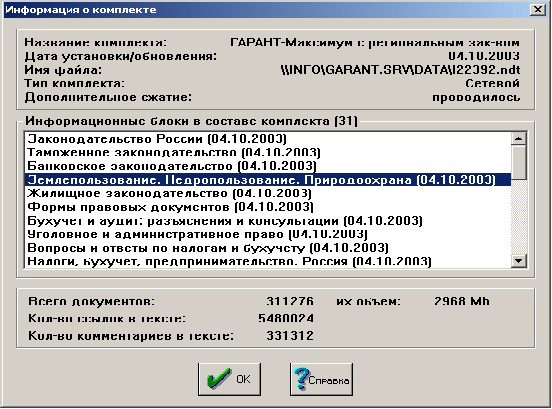This screenshot has height=409, width=552.
Task: Click the total documents value 311276
Action: 290,302
